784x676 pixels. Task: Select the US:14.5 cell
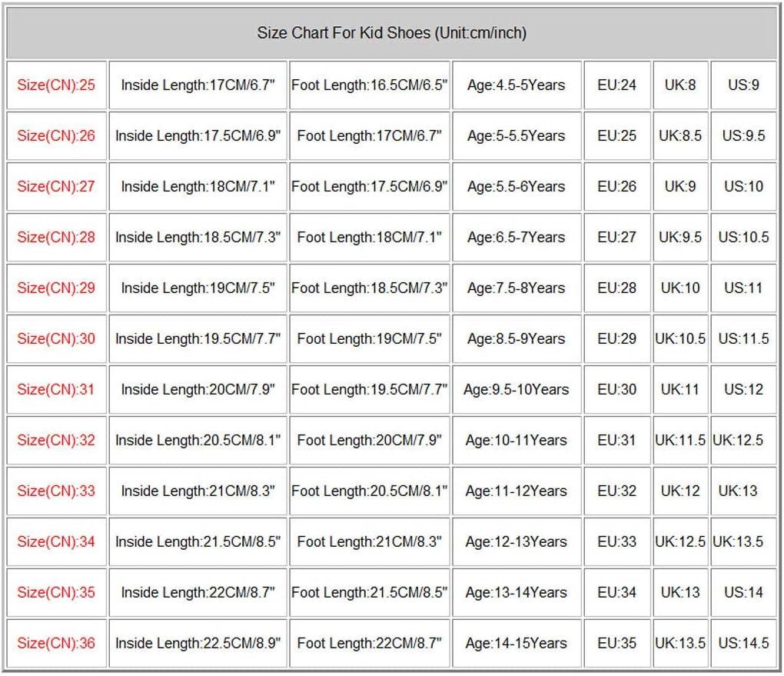pos(743,643)
